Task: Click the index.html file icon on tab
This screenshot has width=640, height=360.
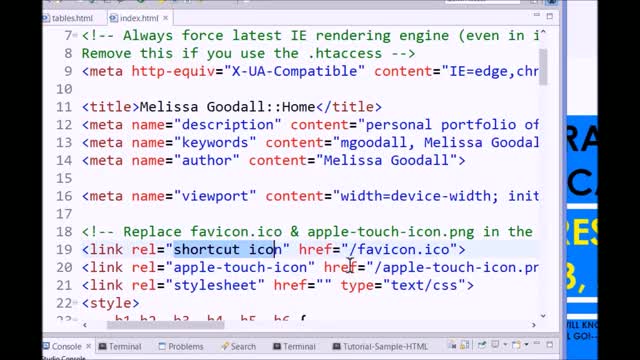Action: pyautogui.click(x=113, y=18)
